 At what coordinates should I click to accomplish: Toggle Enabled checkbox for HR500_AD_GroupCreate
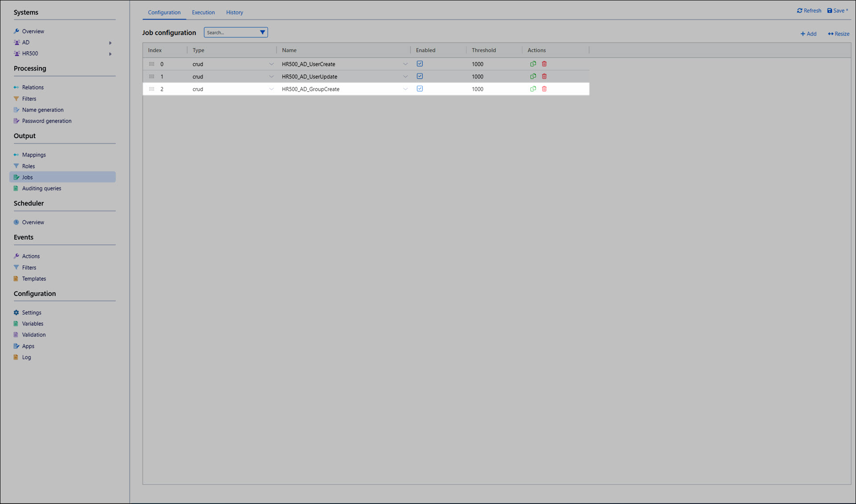[420, 89]
